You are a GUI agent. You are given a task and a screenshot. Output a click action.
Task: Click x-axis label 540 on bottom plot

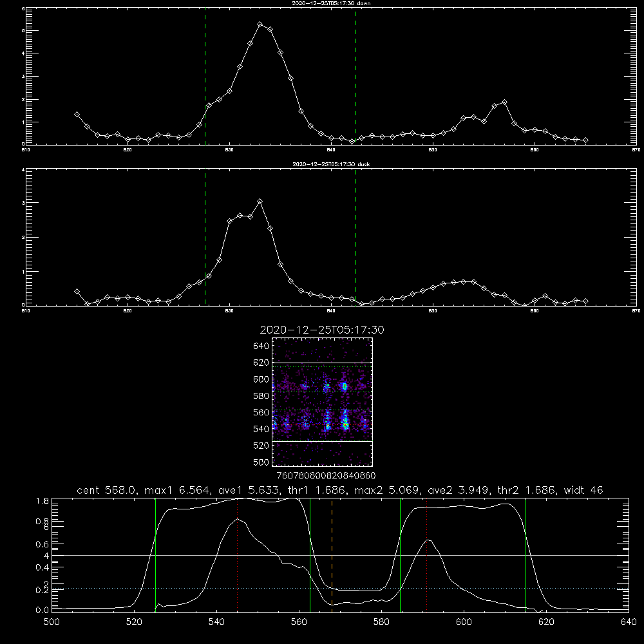click(216, 622)
